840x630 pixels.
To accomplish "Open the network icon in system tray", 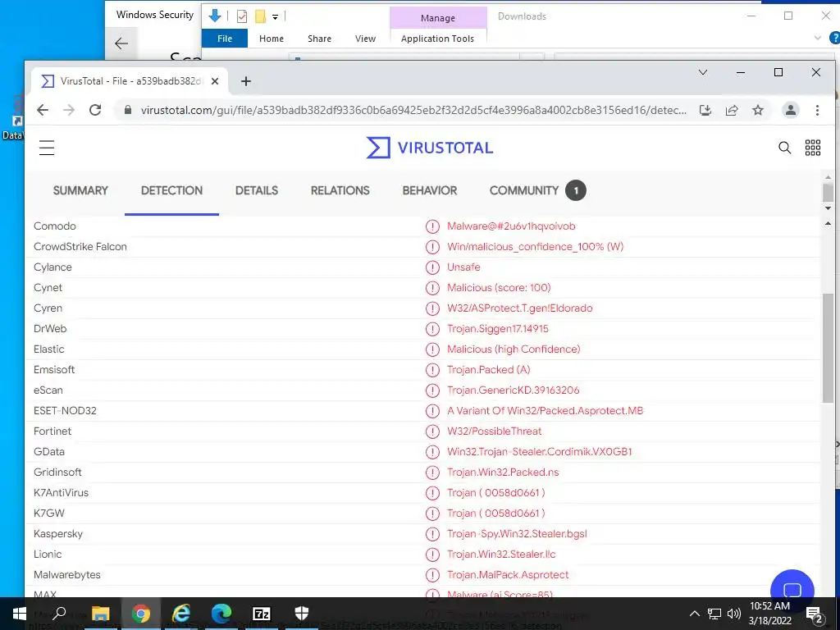I will click(x=714, y=614).
